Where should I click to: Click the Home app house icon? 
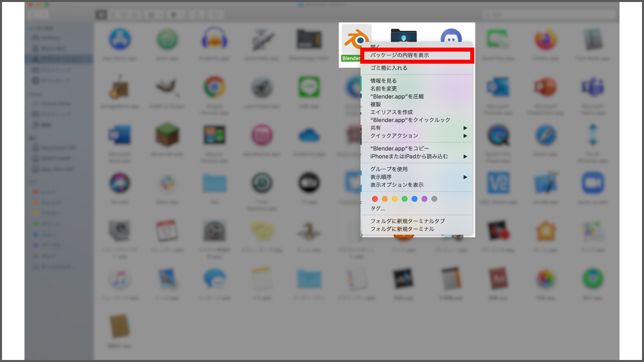tap(546, 231)
